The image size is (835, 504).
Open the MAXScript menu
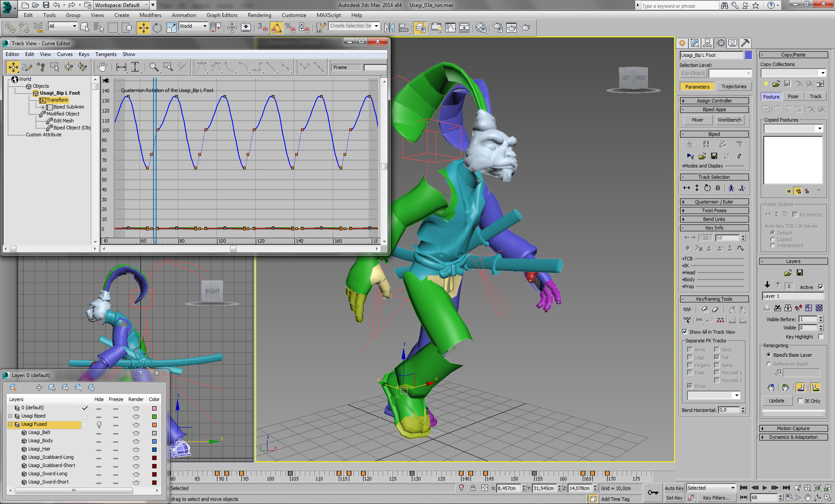328,15
